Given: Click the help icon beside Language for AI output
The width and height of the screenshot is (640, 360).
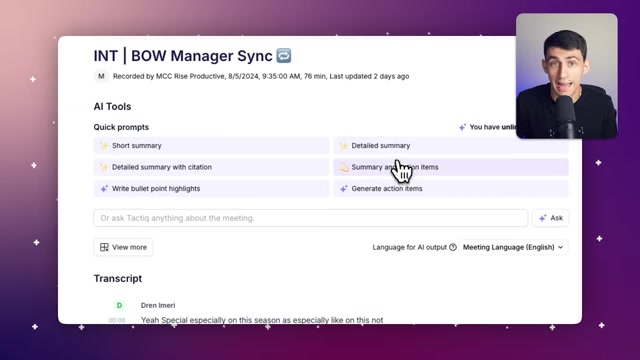Looking at the screenshot, I should point(453,247).
